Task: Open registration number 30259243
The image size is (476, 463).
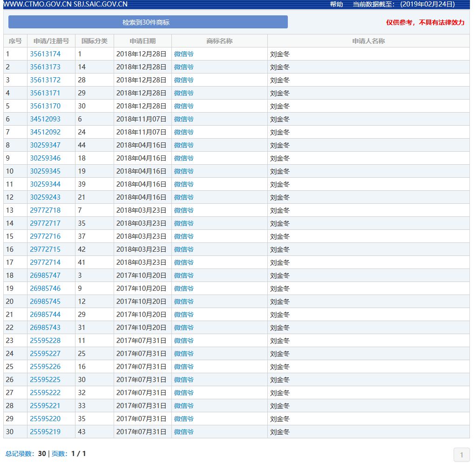Action: [x=45, y=197]
